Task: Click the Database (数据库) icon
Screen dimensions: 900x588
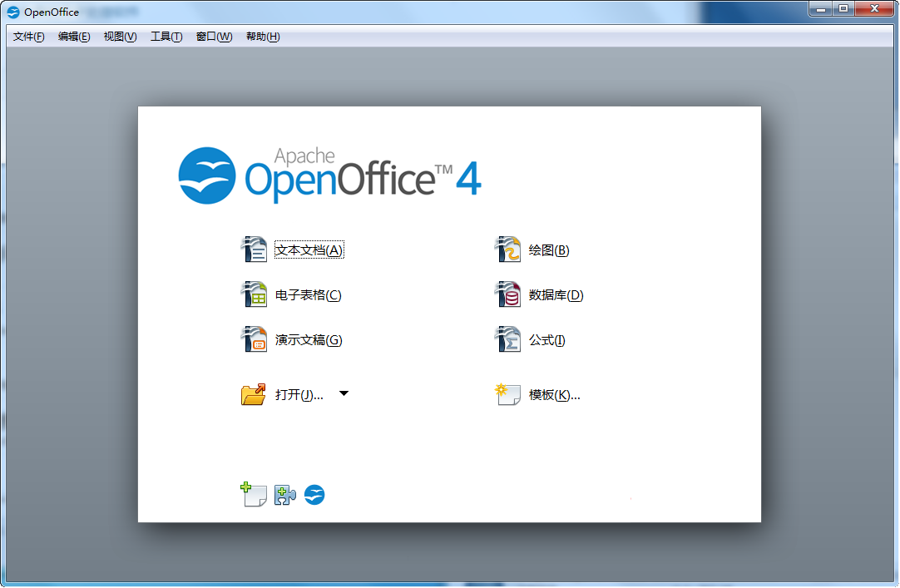Action: (x=507, y=294)
